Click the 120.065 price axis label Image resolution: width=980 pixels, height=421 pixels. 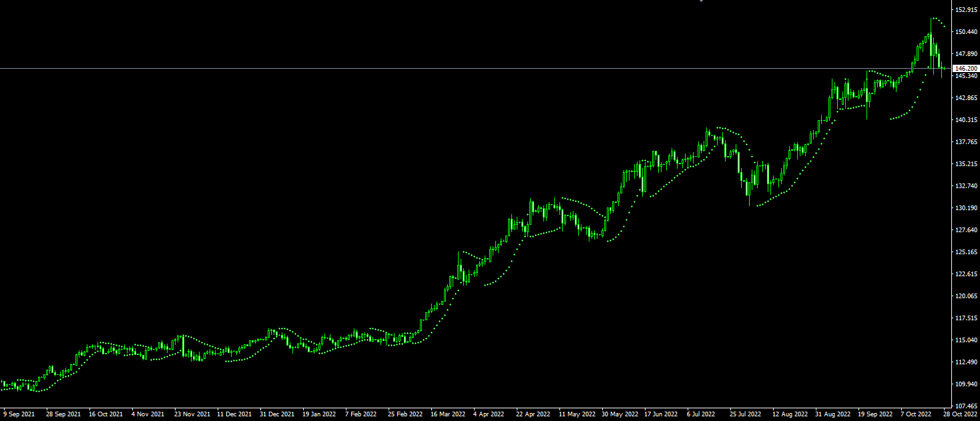coord(967,296)
